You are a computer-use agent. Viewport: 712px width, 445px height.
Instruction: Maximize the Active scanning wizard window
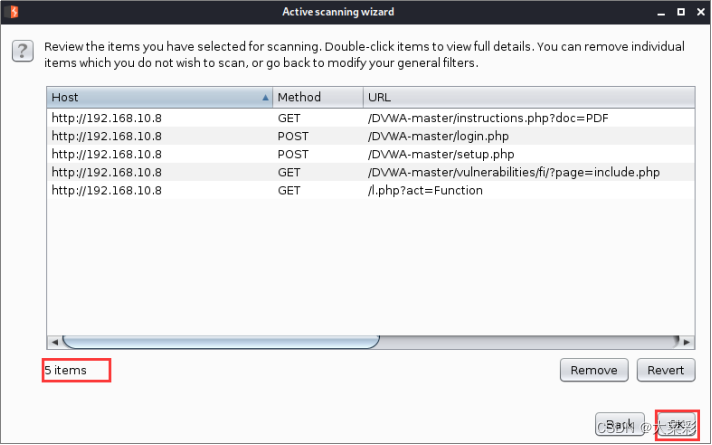click(681, 12)
